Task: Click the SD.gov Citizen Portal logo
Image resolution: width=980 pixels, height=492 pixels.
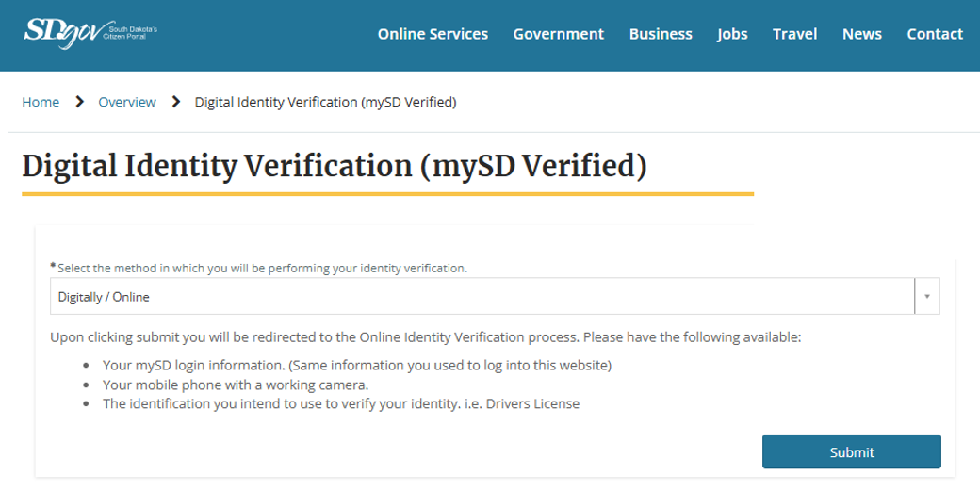Action: coord(90,33)
